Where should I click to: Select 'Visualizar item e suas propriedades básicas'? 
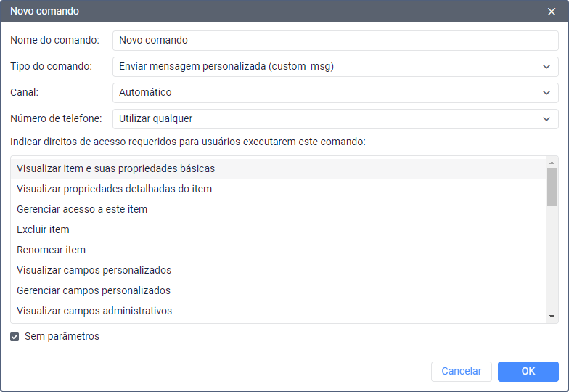pos(116,168)
